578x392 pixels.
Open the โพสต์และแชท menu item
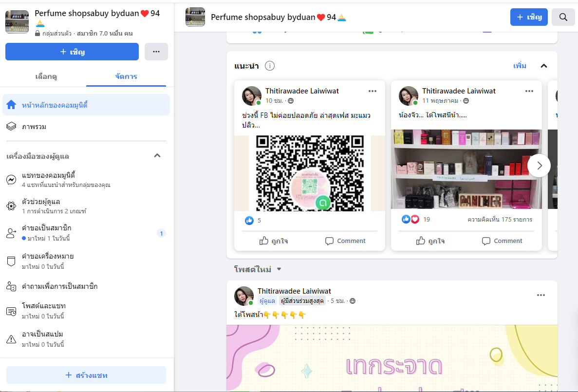pos(86,311)
